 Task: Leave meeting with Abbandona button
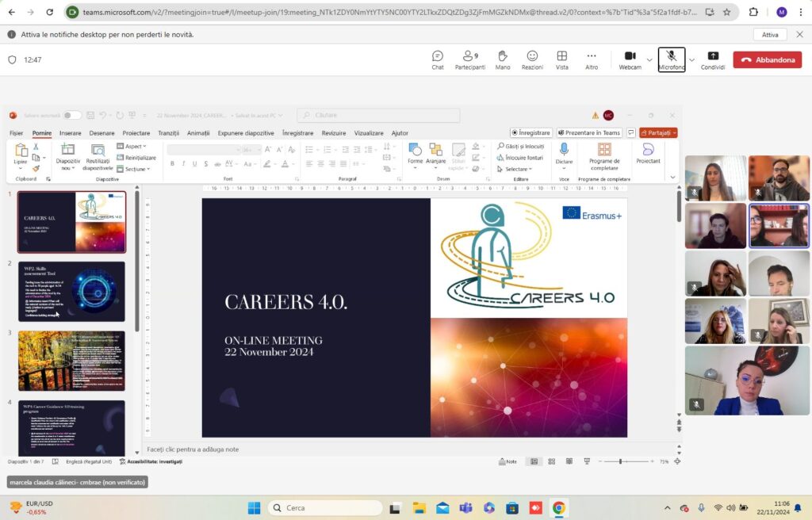[x=767, y=59]
